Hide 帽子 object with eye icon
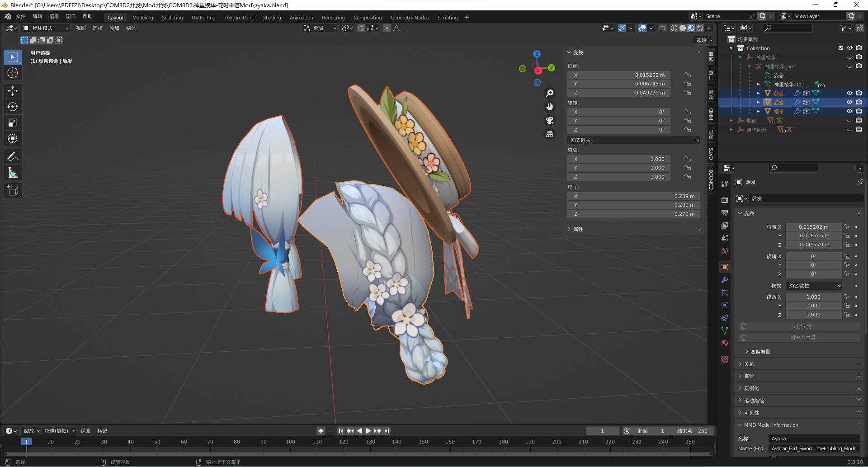This screenshot has width=868, height=467. tap(849, 111)
